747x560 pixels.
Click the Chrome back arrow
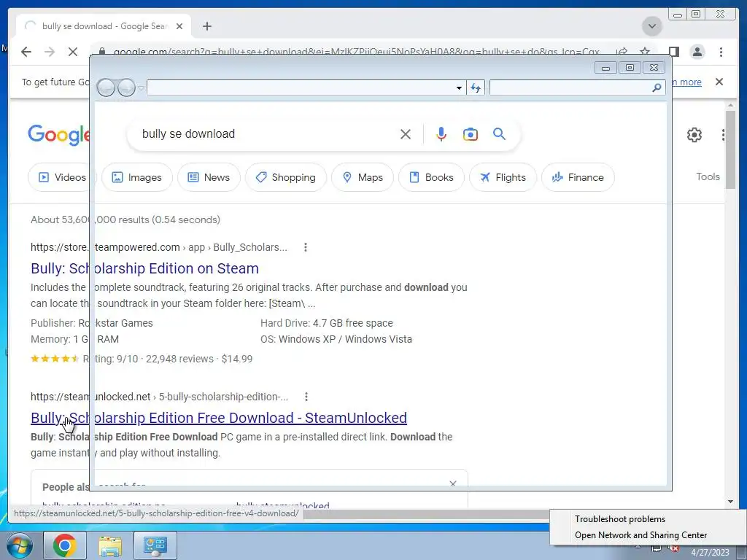26,52
